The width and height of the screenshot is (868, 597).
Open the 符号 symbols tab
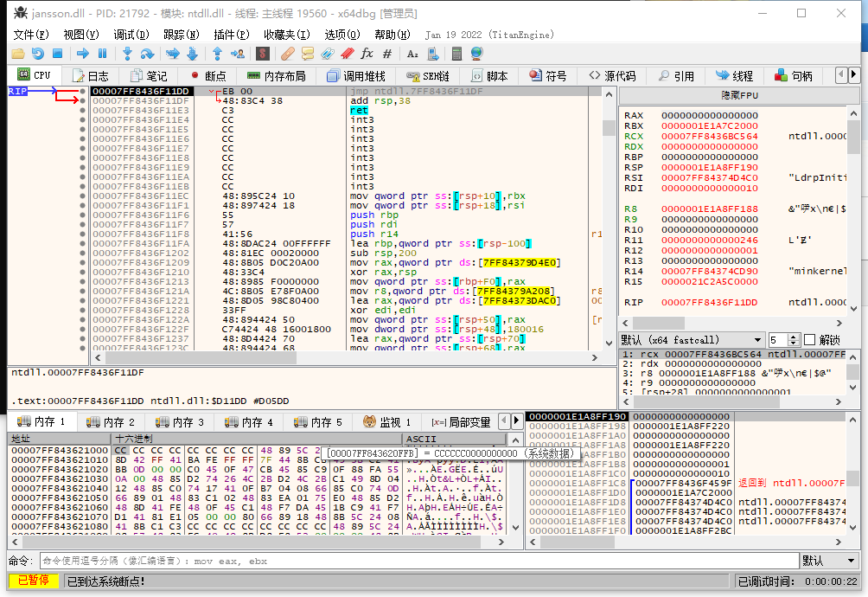[x=547, y=76]
